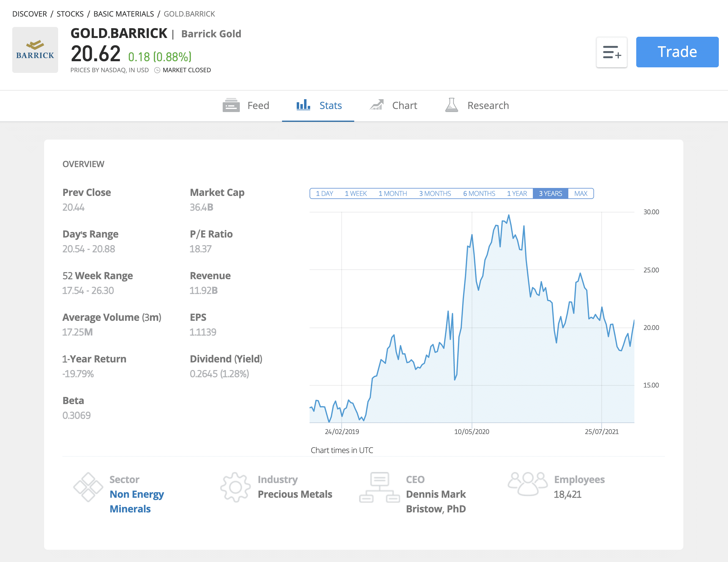Select the Stats tab label
Screen dimensions: 728x562
[330, 105]
